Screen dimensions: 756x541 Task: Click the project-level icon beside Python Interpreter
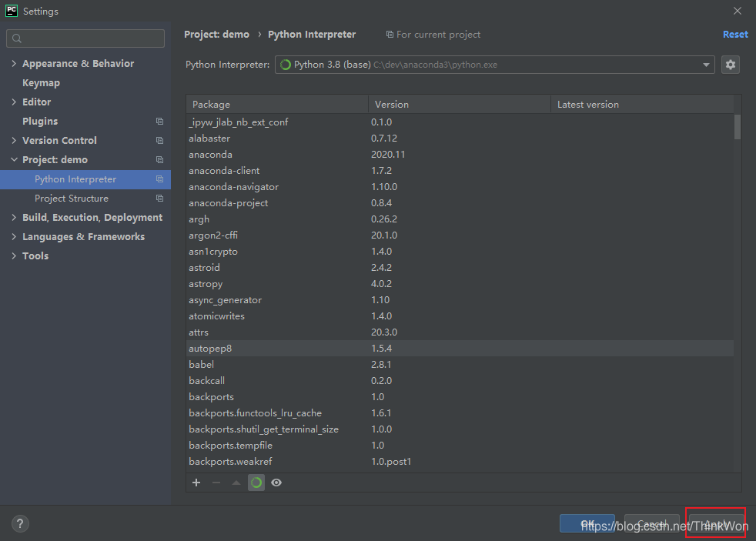159,179
